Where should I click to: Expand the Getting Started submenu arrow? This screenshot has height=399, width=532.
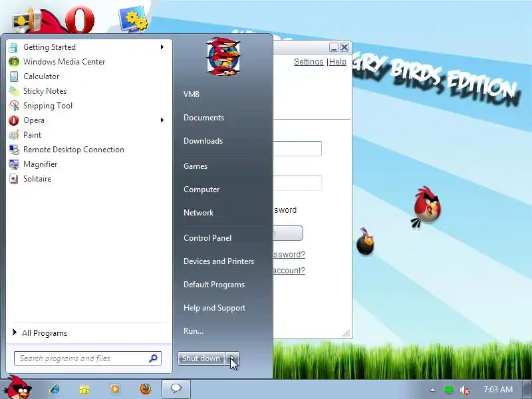162,47
